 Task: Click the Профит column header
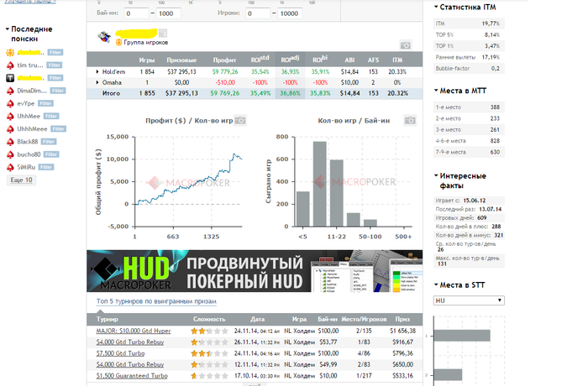point(224,60)
